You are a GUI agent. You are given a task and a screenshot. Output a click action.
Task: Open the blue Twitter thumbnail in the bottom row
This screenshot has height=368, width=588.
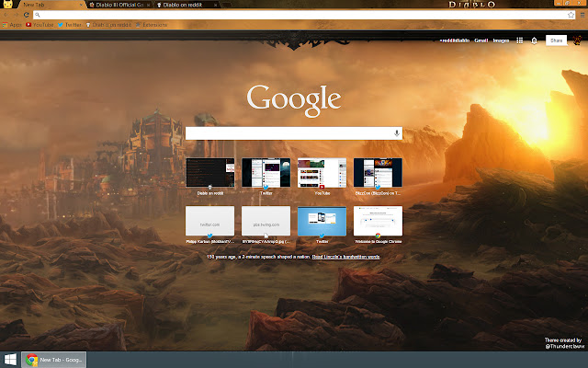click(322, 221)
